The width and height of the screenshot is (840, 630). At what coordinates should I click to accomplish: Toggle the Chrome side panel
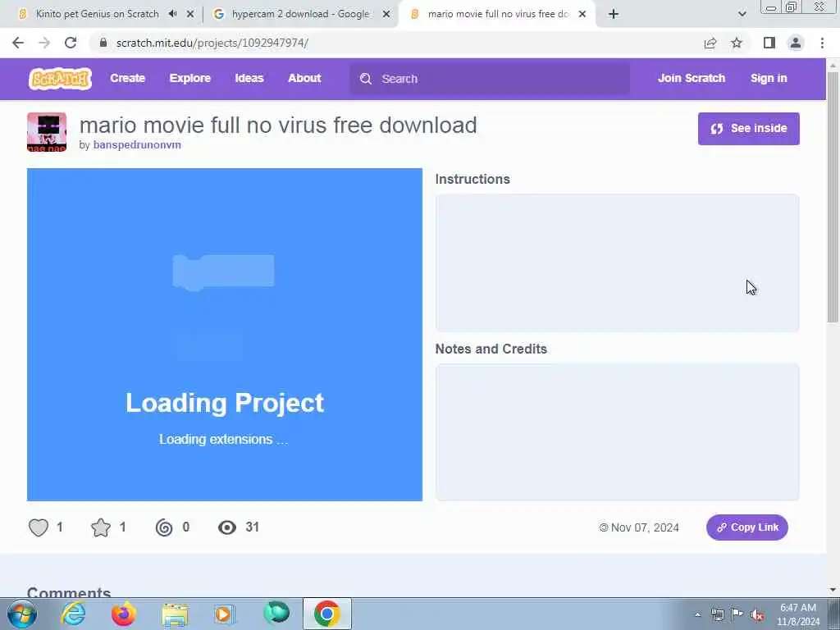[769, 43]
